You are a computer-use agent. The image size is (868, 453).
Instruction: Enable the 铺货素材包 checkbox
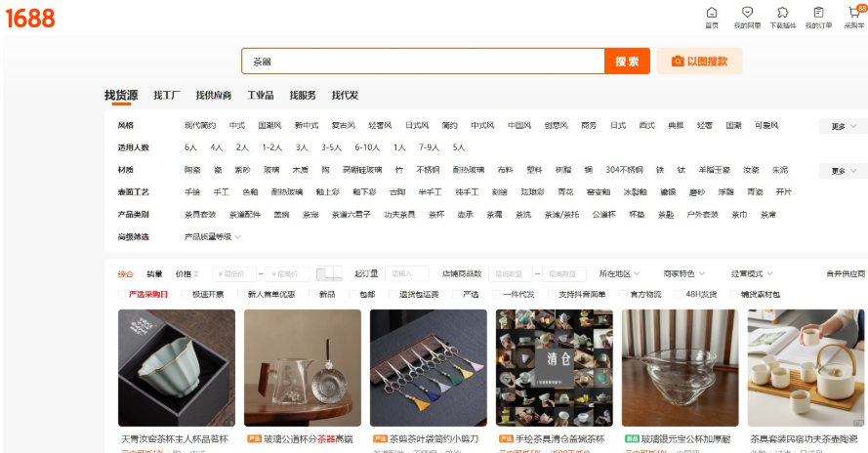coord(734,295)
